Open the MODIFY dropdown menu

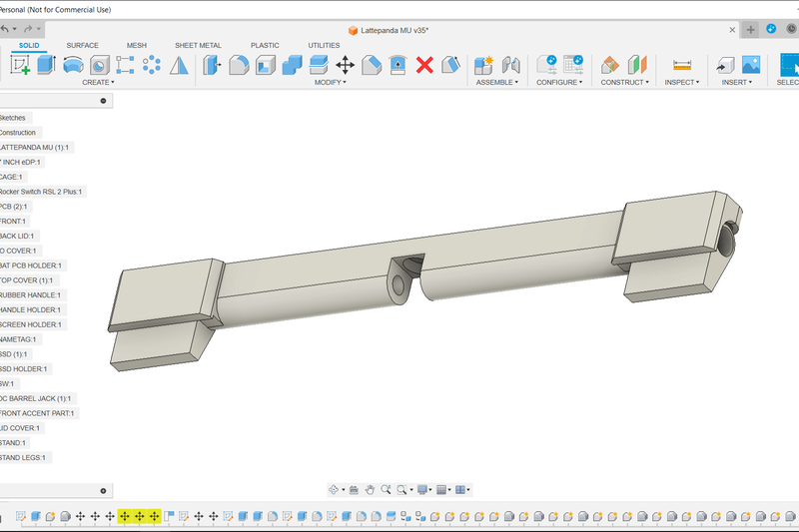[331, 82]
